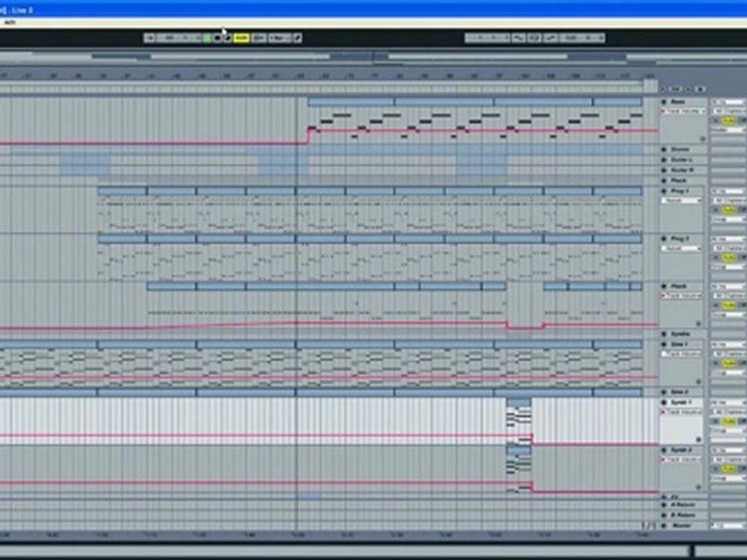Open Sine 1 track automation chooser dropdown

pos(682,354)
